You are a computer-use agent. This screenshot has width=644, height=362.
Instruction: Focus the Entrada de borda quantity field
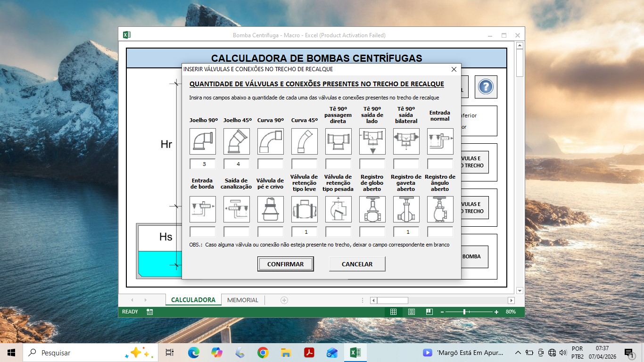point(203,232)
